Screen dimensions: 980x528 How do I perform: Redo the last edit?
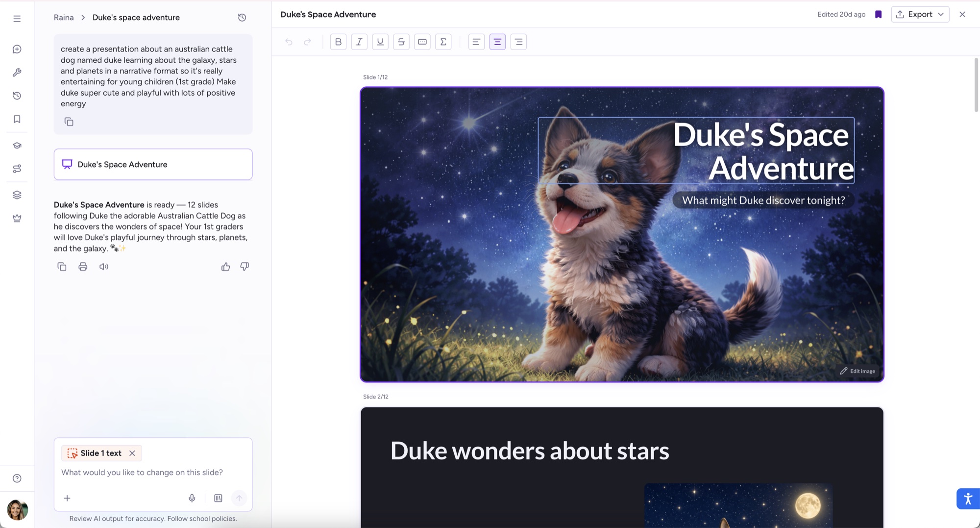click(308, 42)
